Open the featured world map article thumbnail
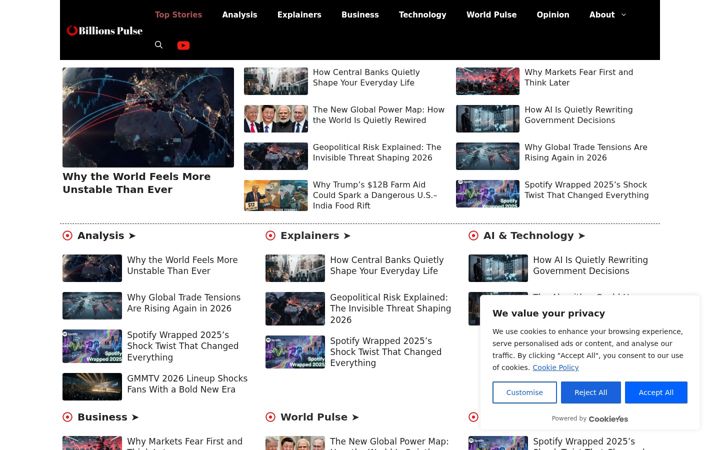Viewport: 720px width, 450px height. click(x=148, y=117)
